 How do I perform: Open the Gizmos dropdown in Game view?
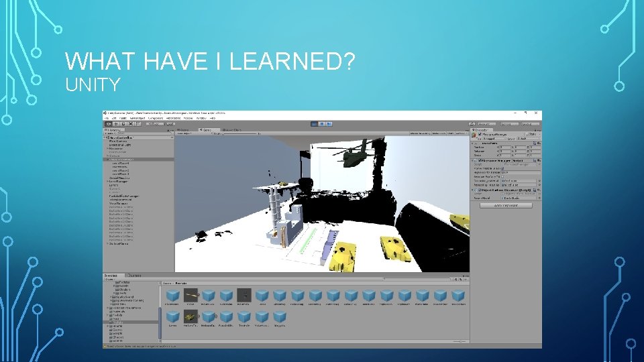tap(462, 133)
